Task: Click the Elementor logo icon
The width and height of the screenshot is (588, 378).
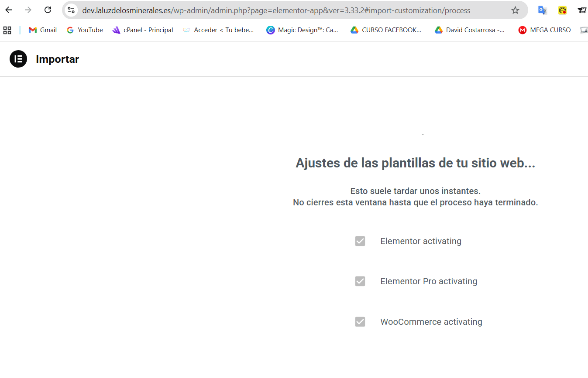Action: coord(18,59)
